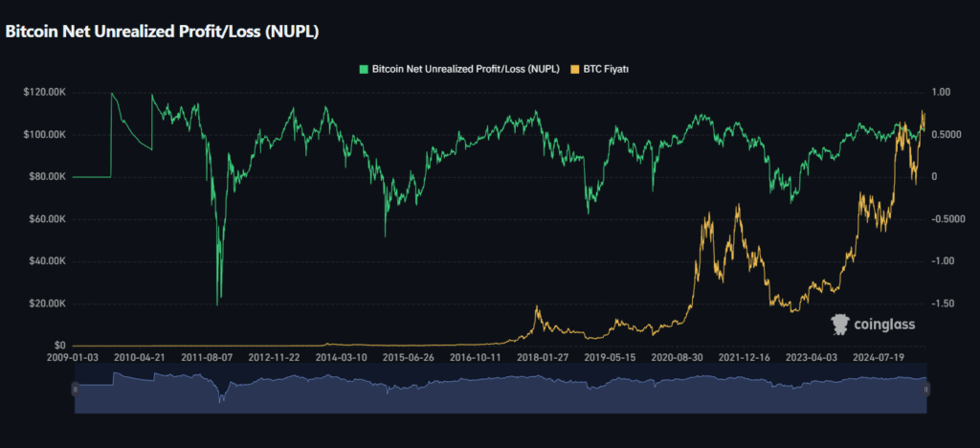Viewport: 980px width, 448px height.
Task: Hide the BTC Fiyatı series via legend text
Action: 605,70
